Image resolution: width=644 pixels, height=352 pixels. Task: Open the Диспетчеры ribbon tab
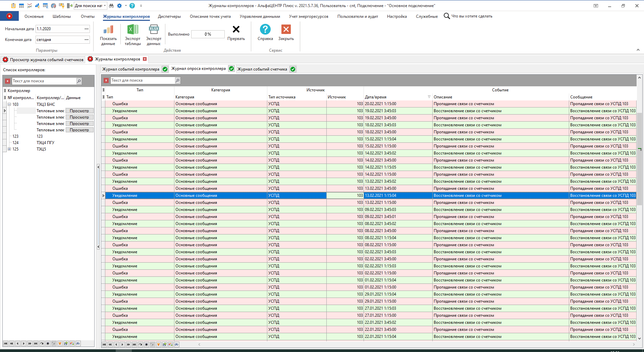click(169, 16)
